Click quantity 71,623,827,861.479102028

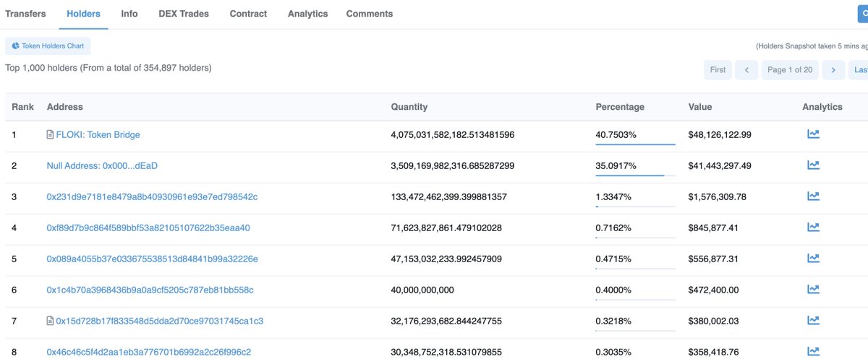[446, 228]
